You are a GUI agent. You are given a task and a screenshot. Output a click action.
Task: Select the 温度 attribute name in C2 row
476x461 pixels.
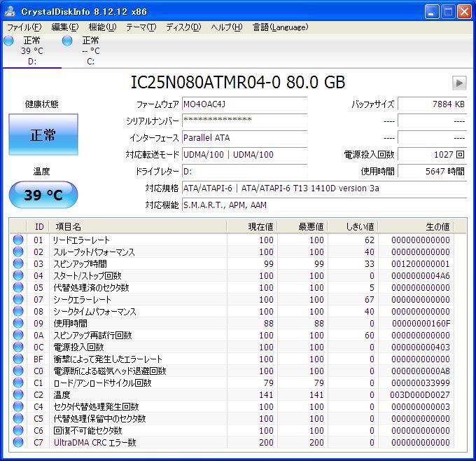coord(62,394)
